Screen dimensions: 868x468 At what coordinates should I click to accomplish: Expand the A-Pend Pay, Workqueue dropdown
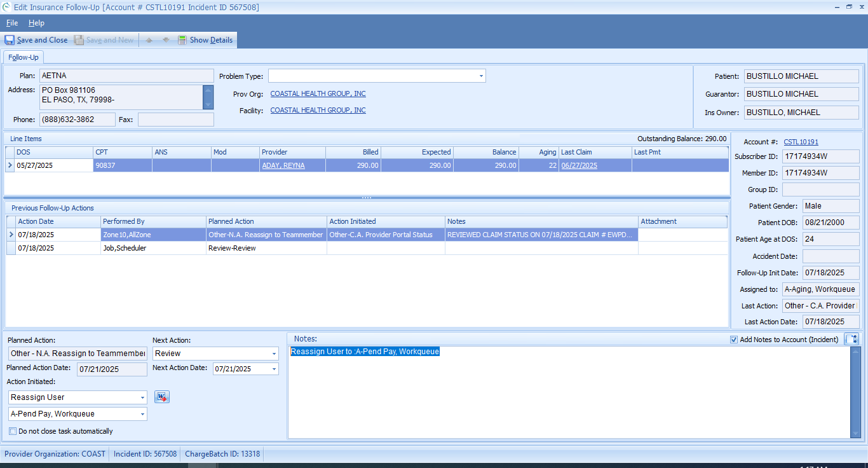click(x=142, y=414)
